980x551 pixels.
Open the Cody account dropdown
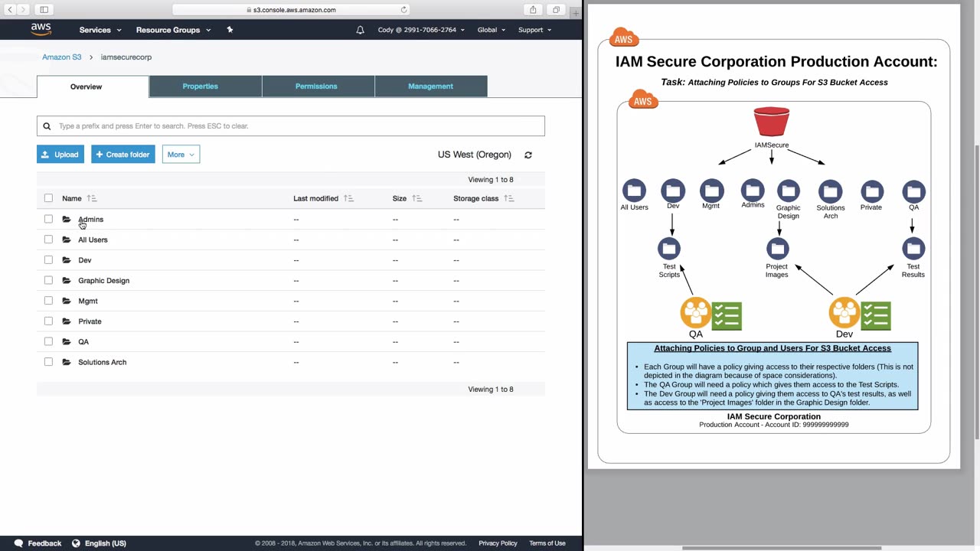tap(421, 30)
